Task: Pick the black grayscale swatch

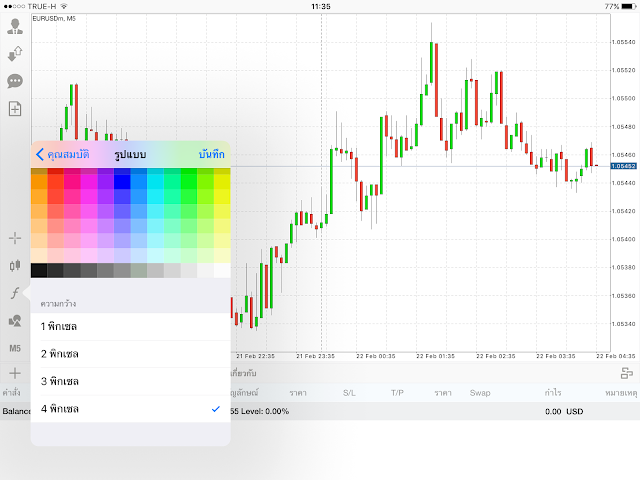Action: click(39, 271)
